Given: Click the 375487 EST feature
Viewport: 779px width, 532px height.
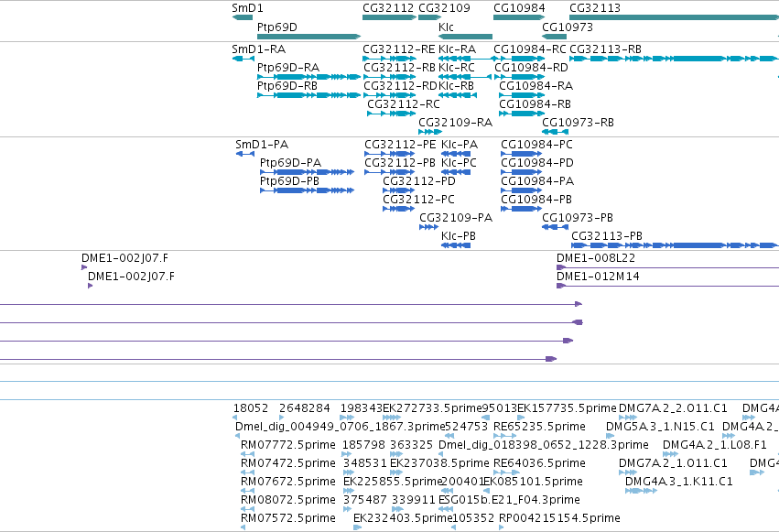Looking at the screenshot, I should [348, 509].
